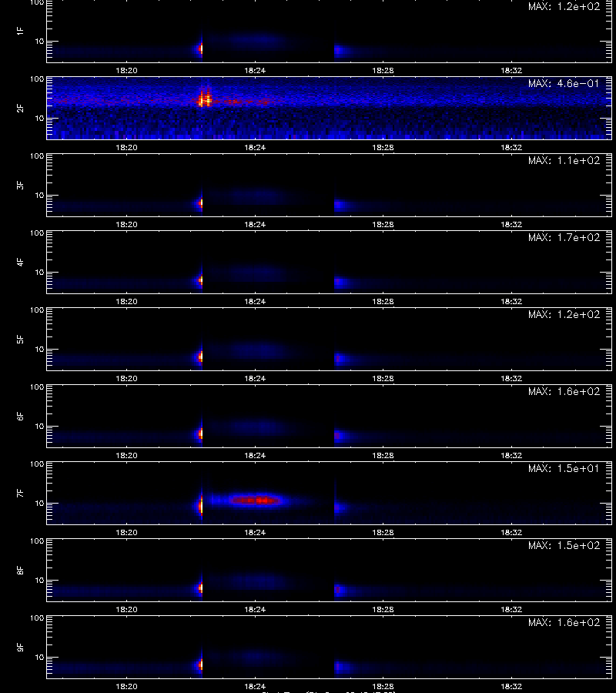Click the 2F panel axis label
The image size is (616, 693).
(x=20, y=109)
